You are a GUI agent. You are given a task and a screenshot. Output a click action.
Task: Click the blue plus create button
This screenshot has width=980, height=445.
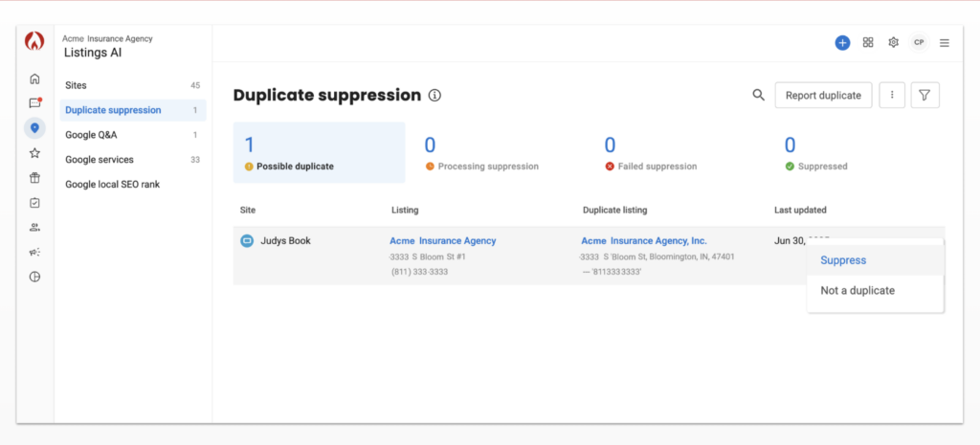click(842, 42)
